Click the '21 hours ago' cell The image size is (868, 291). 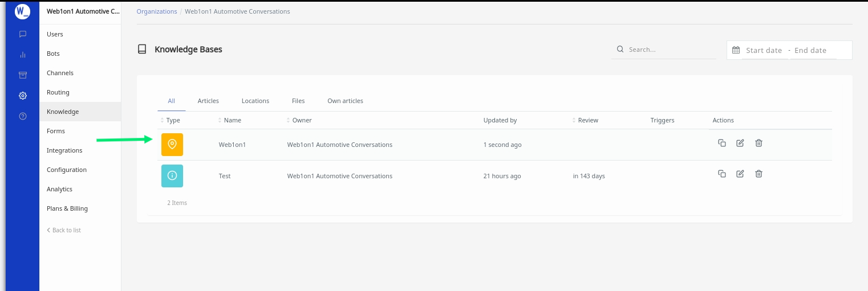point(502,176)
